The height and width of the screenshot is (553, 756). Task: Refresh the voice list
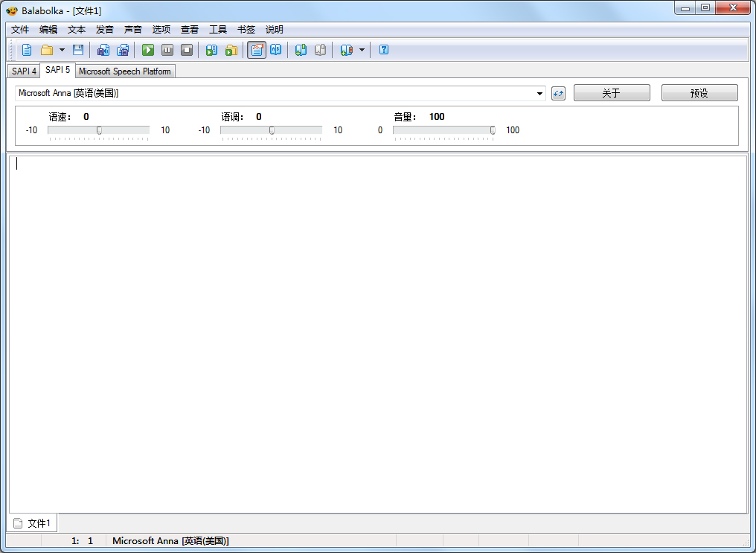point(558,92)
